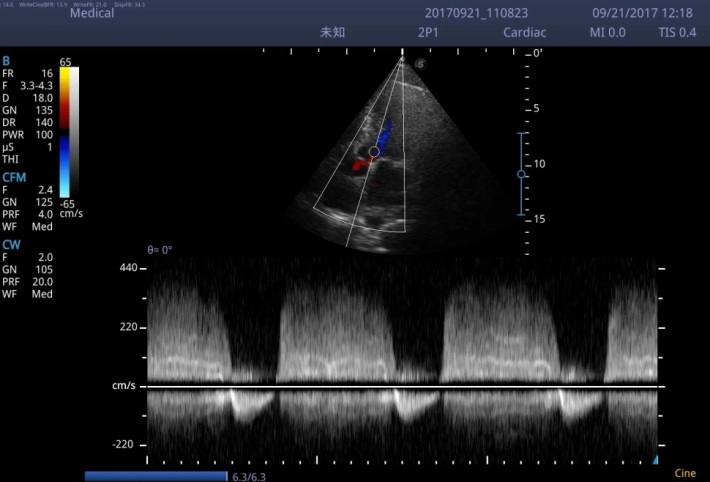Click the cyan marker at spectrum bottom-right

pos(655,459)
